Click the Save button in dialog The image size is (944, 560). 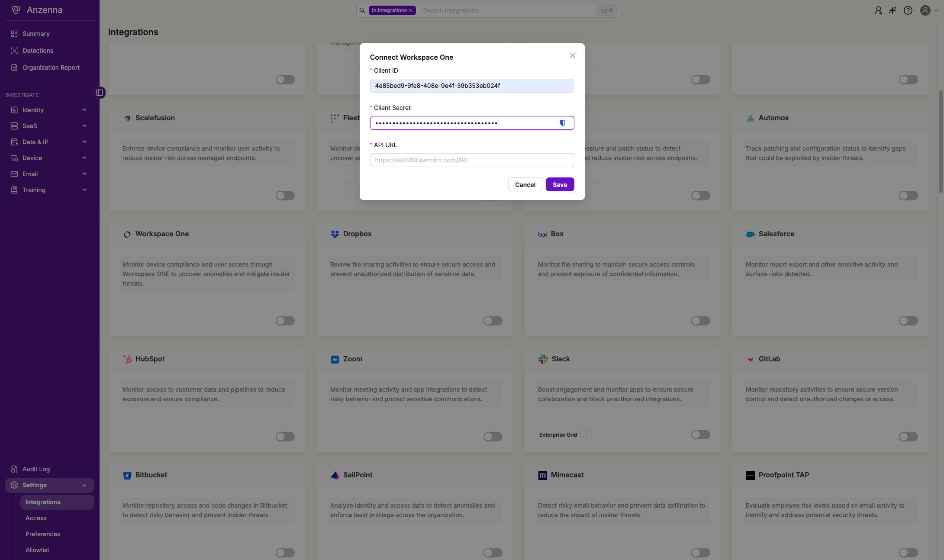pos(560,185)
